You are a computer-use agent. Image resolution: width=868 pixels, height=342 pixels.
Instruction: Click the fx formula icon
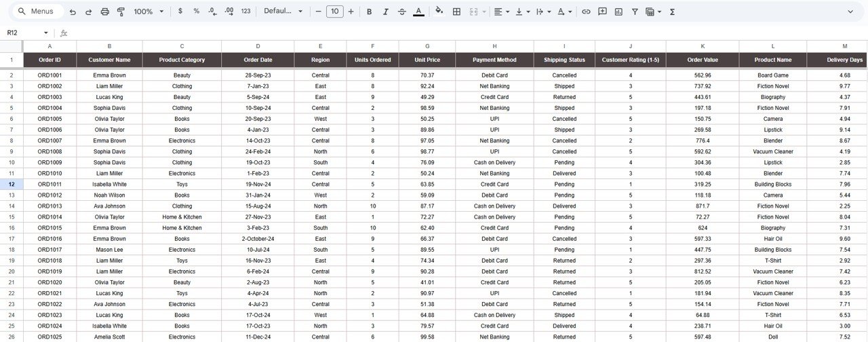[64, 33]
